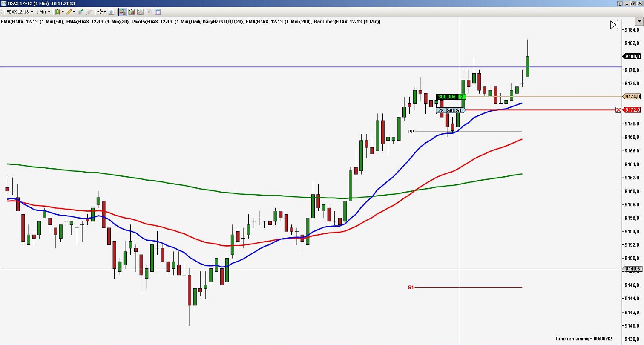
Task: Open the 1 Min timeframe dropdown
Action: [41, 12]
